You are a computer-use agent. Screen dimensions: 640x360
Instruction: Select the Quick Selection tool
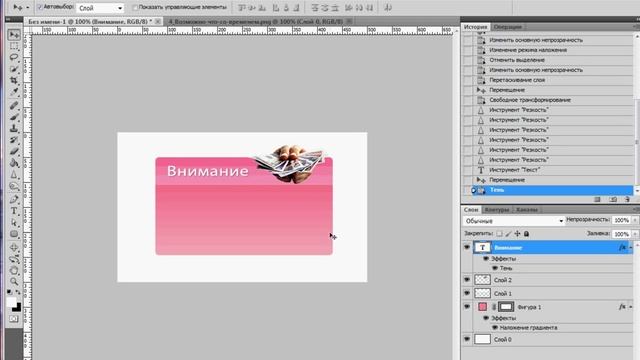pos(14,69)
